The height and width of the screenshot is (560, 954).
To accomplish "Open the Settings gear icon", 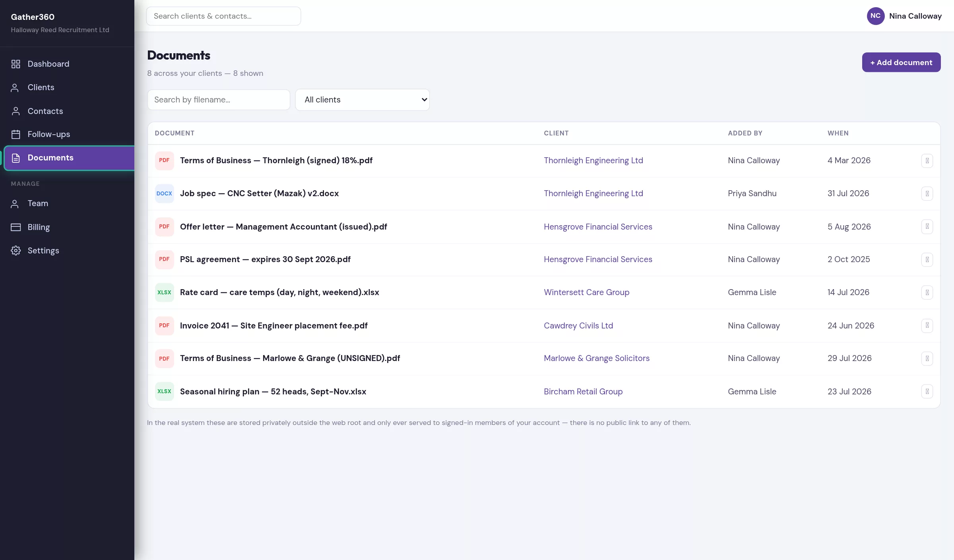I will (x=16, y=251).
